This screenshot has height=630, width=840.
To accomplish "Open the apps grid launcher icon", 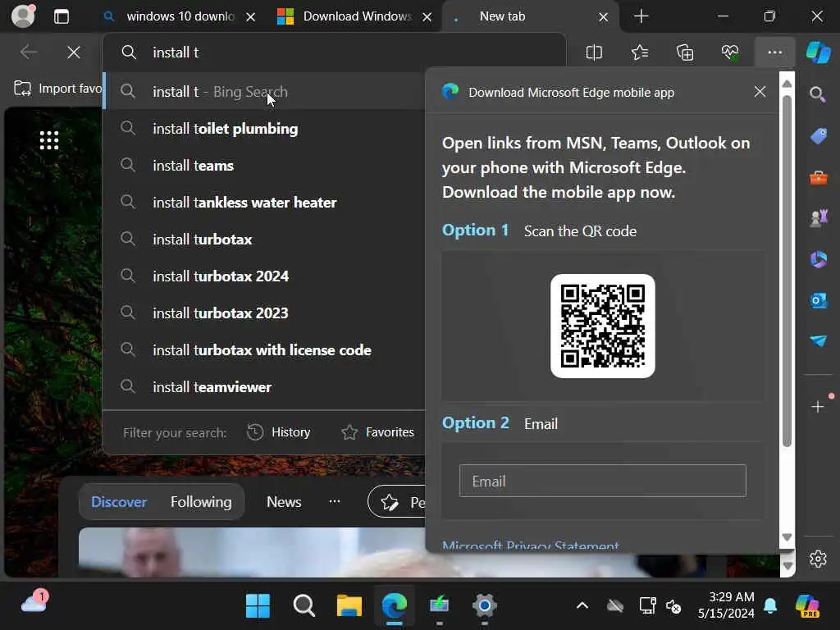I will [x=48, y=140].
